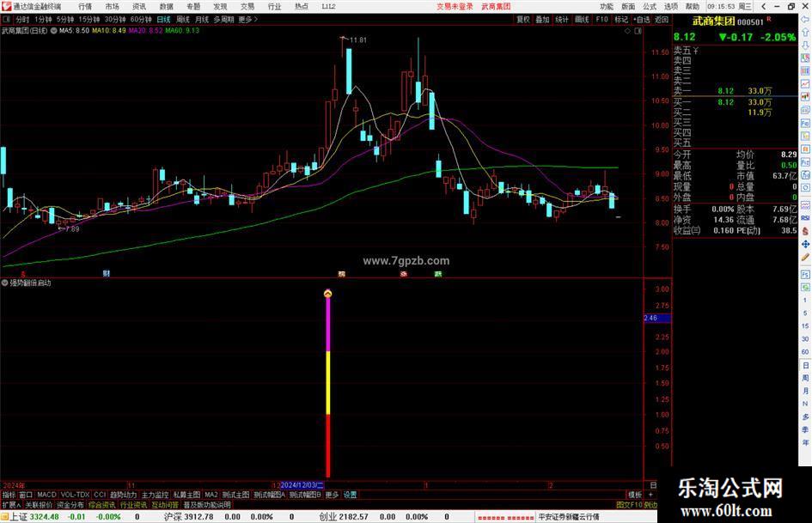812x523 pixels.
Task: Click the up arrow icon in the right sidebar
Action: point(805,32)
